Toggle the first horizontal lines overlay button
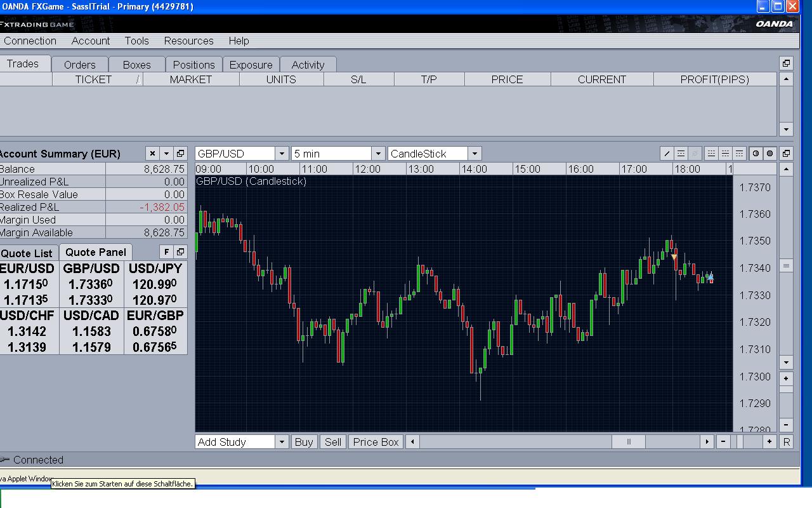 click(x=681, y=154)
